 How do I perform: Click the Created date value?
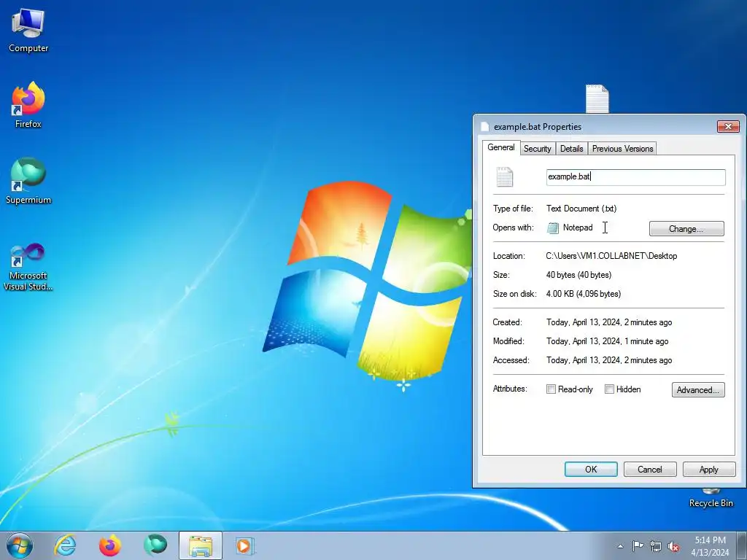point(609,322)
